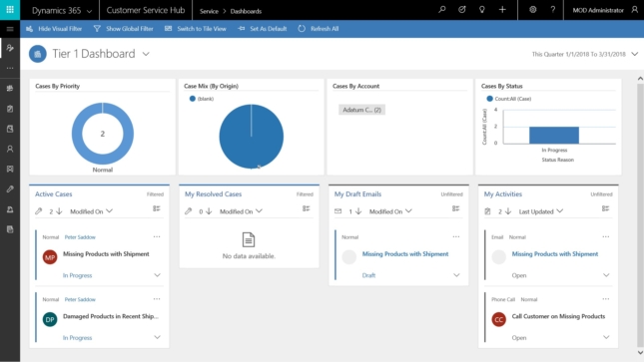Open Missing Products with Shipment activity link

[x=554, y=254]
